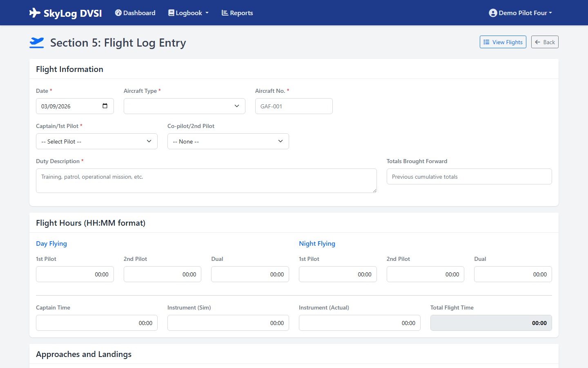This screenshot has width=588, height=368.
Task: Click the Flight Information section heading
Action: (x=69, y=69)
